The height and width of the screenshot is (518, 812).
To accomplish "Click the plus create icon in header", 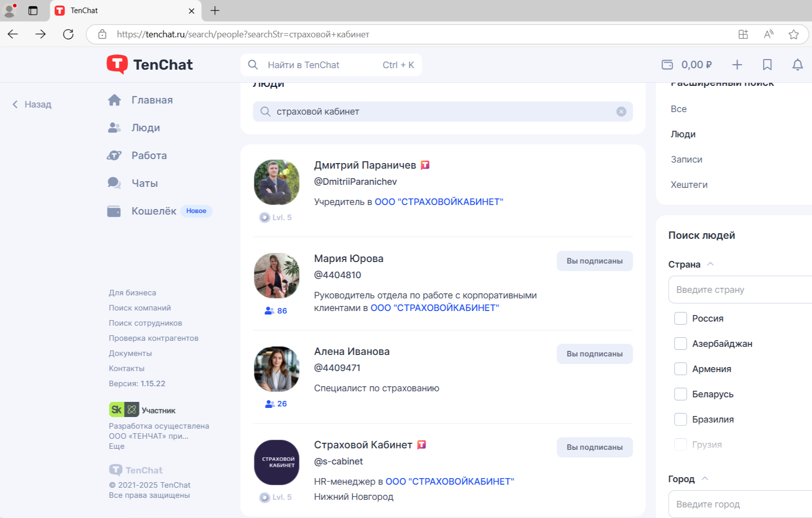I will (x=737, y=65).
